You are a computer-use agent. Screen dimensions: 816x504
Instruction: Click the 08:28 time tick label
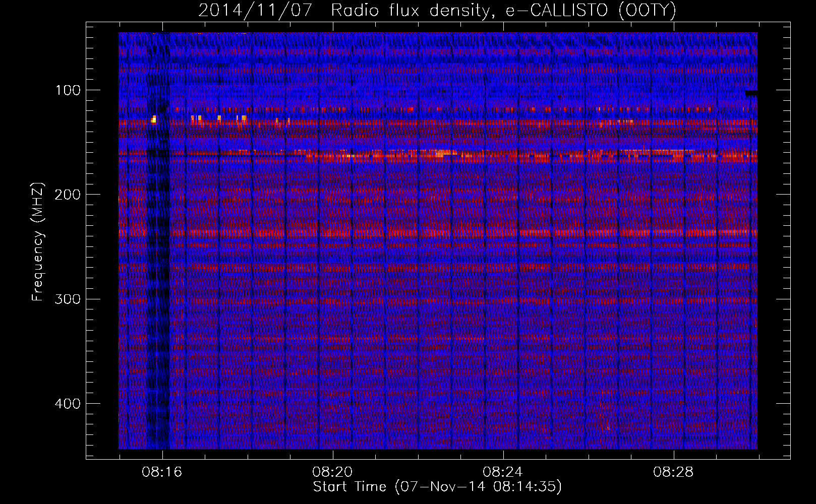pyautogui.click(x=673, y=472)
